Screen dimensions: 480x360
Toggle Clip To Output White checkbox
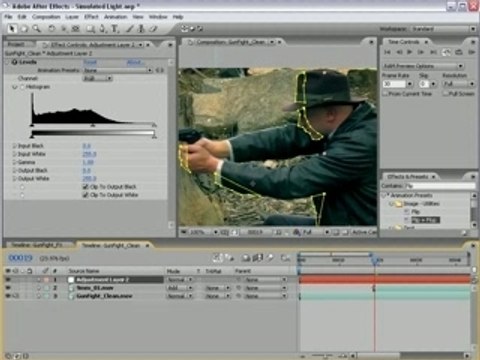pyautogui.click(x=85, y=195)
